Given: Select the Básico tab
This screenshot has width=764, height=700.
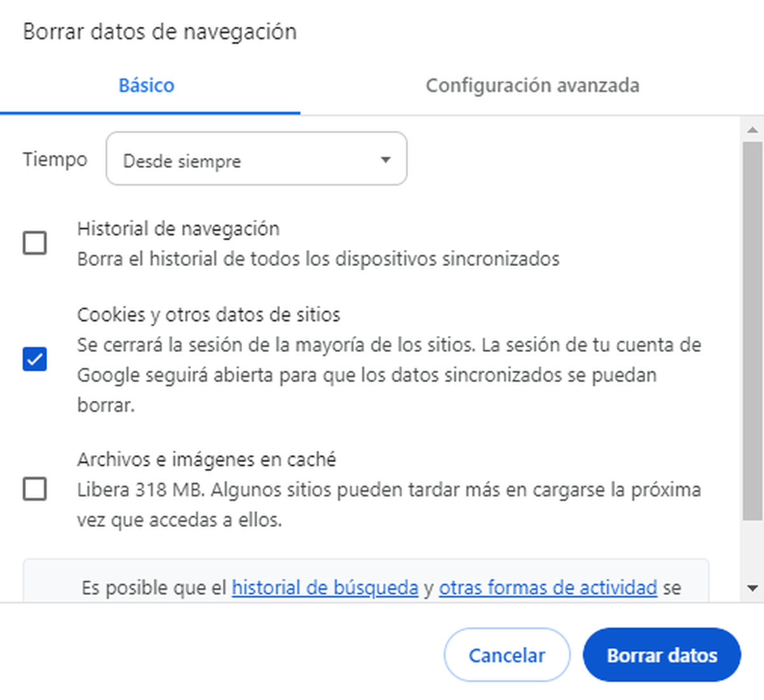Looking at the screenshot, I should [146, 86].
